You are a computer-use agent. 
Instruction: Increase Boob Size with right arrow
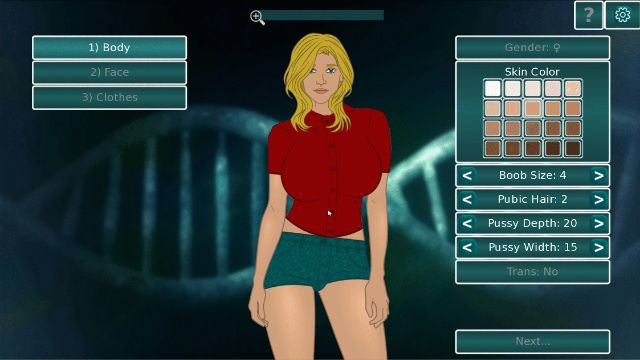[x=598, y=176]
